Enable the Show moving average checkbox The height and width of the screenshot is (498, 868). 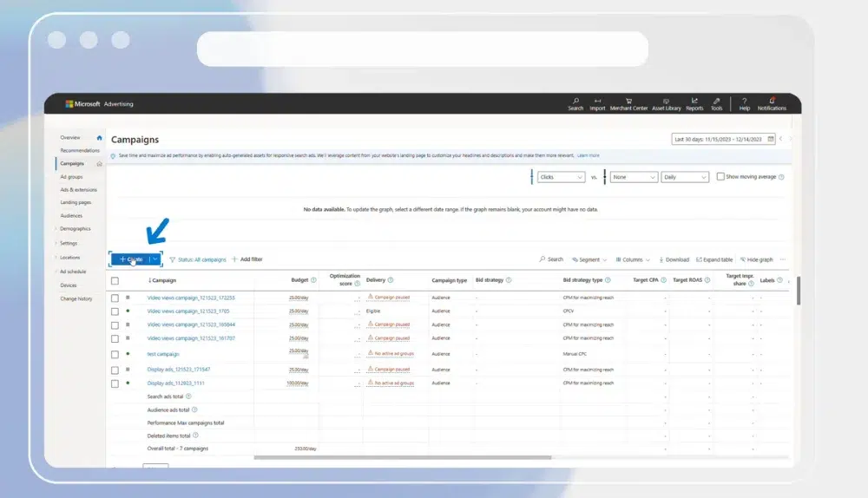[720, 176]
